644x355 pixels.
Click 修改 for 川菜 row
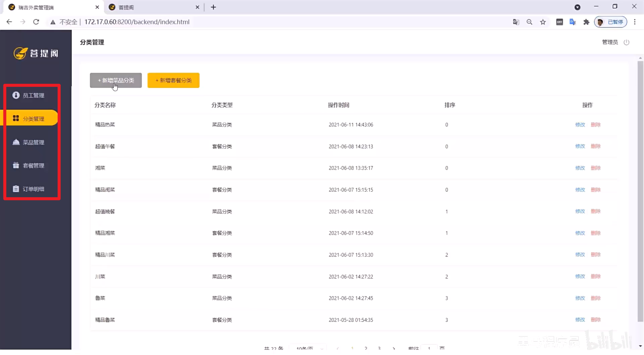[x=580, y=276]
